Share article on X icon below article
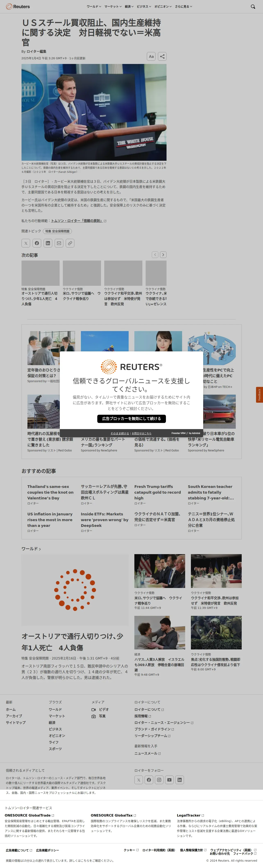This screenshot has height=868, width=263. coord(26,243)
